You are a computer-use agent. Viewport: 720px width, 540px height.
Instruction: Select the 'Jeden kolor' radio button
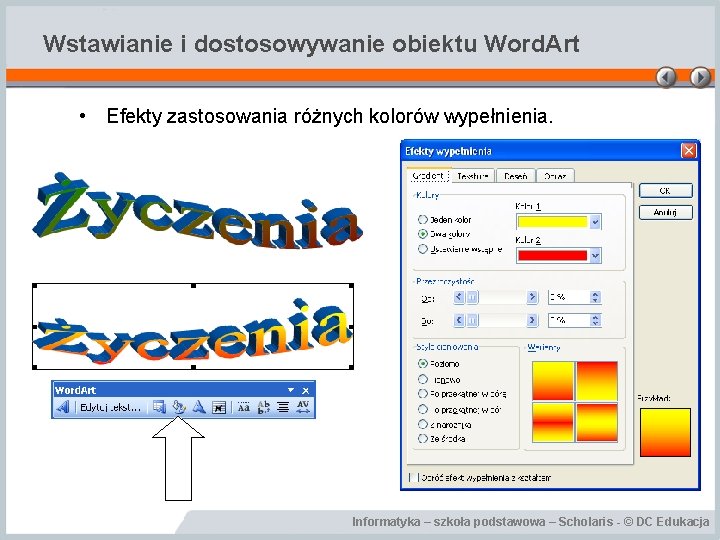point(422,219)
